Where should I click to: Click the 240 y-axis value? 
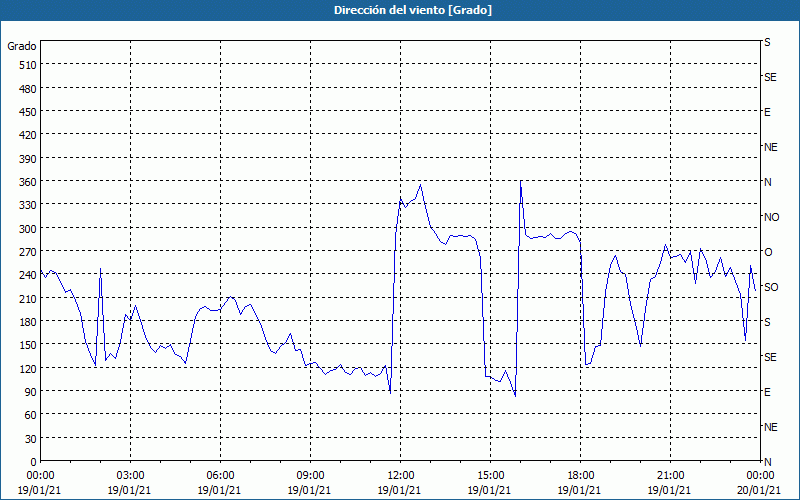coord(28,276)
